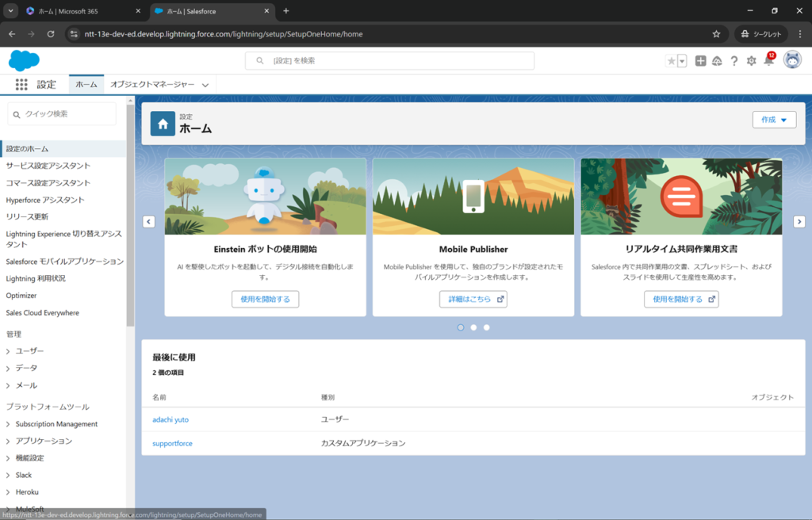Click the home icon beside ホーム title
812x520 pixels.
point(163,124)
